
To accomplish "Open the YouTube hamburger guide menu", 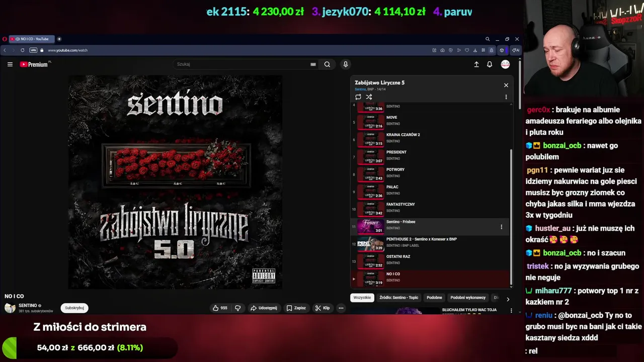I will pos(10,64).
